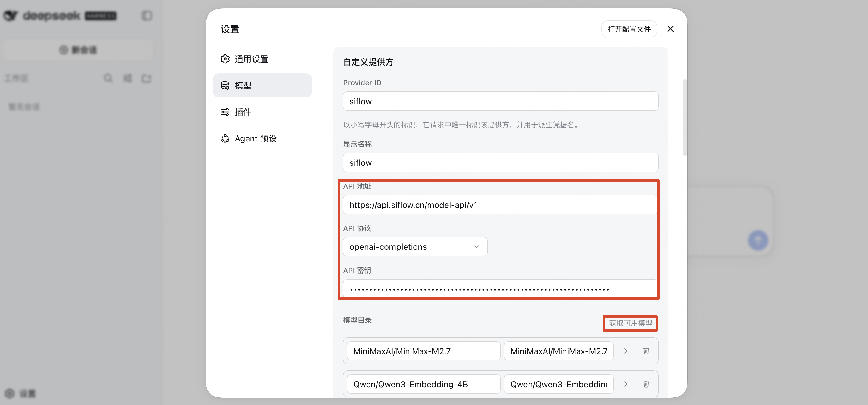The height and width of the screenshot is (405, 868).
Task: Delete the MiniMaxAI/MiniMax-M2.7 model entry
Action: pyautogui.click(x=646, y=351)
